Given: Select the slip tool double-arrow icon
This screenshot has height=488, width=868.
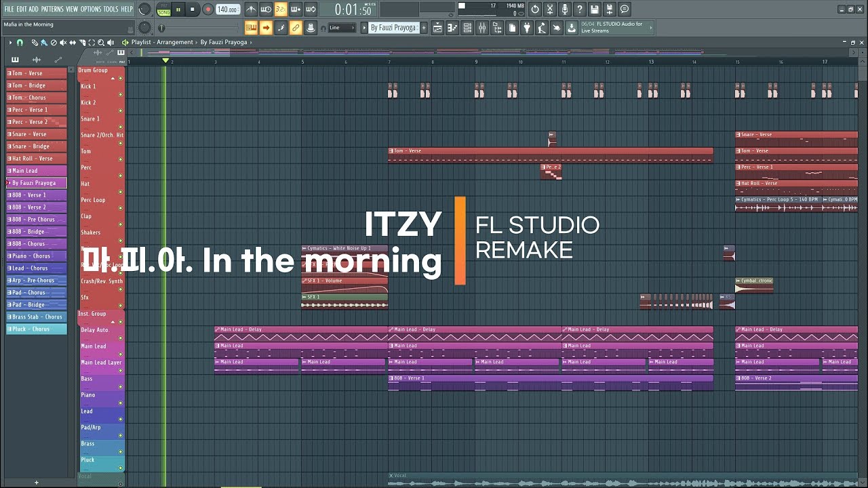Looking at the screenshot, I should 73,42.
